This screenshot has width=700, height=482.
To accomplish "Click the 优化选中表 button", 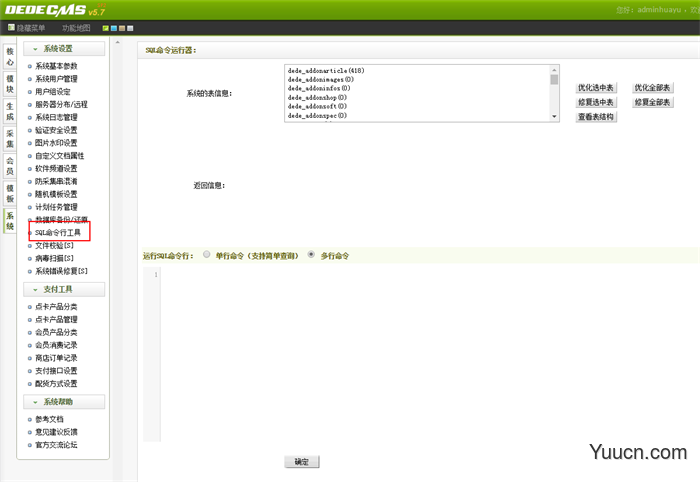I will point(596,88).
